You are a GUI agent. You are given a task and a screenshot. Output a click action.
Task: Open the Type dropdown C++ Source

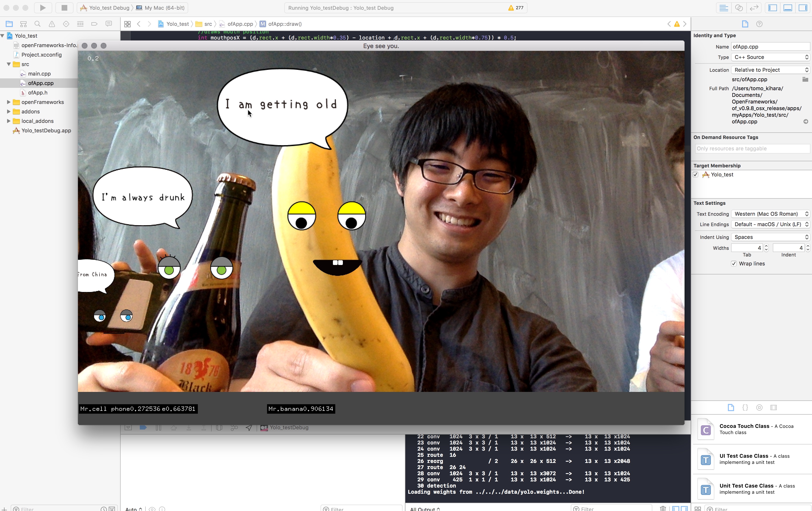pyautogui.click(x=770, y=57)
